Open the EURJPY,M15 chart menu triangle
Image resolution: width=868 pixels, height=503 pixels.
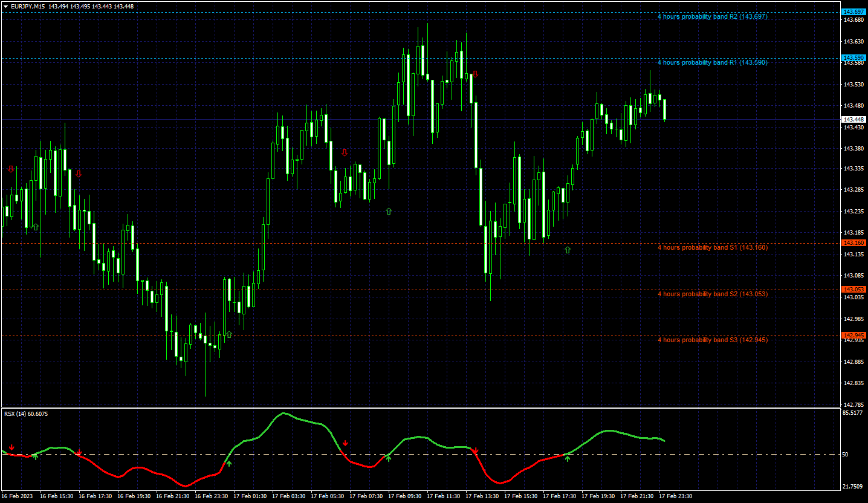pyautogui.click(x=5, y=6)
